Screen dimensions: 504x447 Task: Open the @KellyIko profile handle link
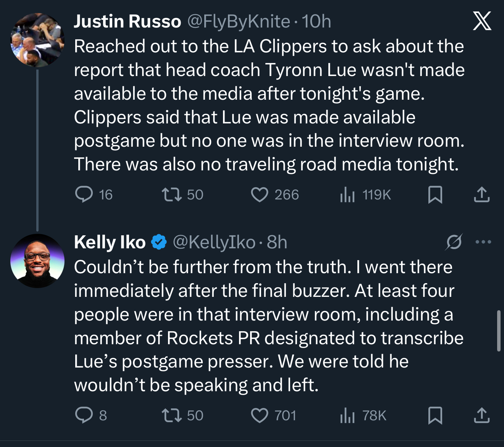click(214, 242)
